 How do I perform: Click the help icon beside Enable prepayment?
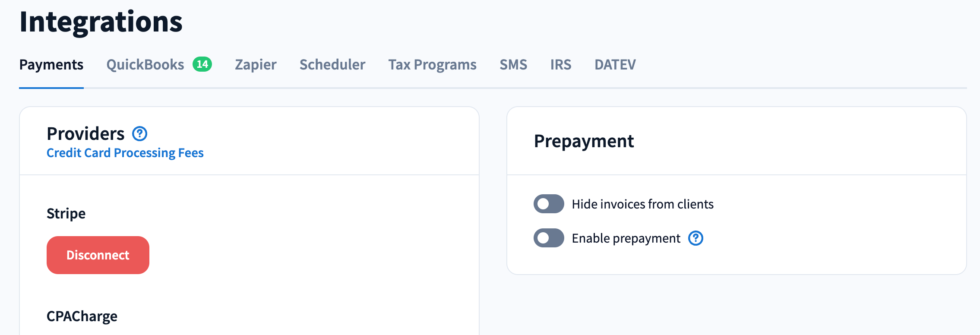click(695, 238)
